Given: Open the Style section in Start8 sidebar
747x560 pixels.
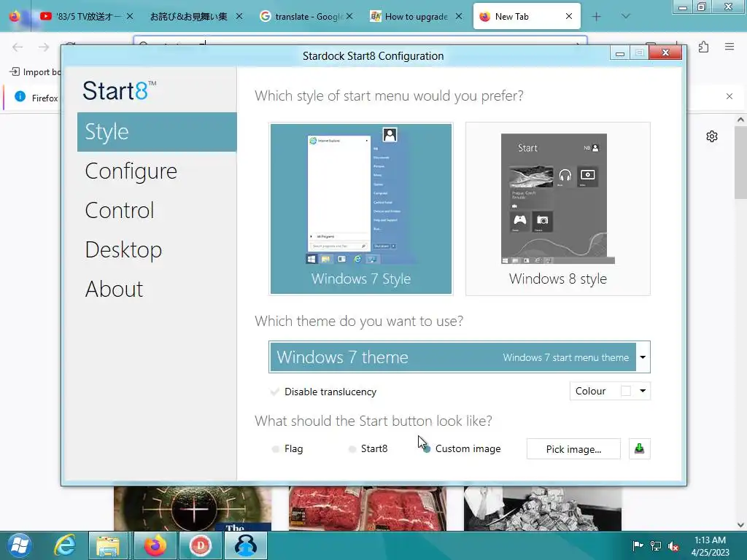Looking at the screenshot, I should click(157, 132).
